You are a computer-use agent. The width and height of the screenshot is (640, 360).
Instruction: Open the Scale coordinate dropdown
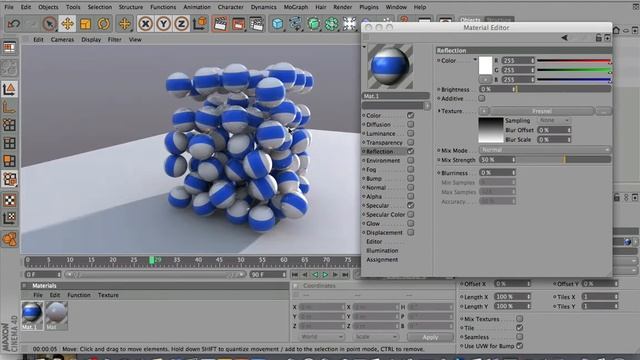pyautogui.click(x=376, y=337)
